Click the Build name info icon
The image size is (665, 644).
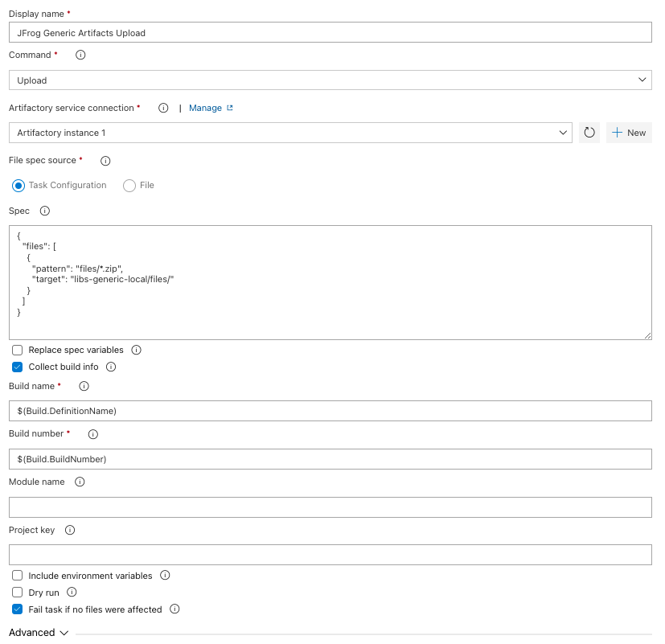(84, 386)
